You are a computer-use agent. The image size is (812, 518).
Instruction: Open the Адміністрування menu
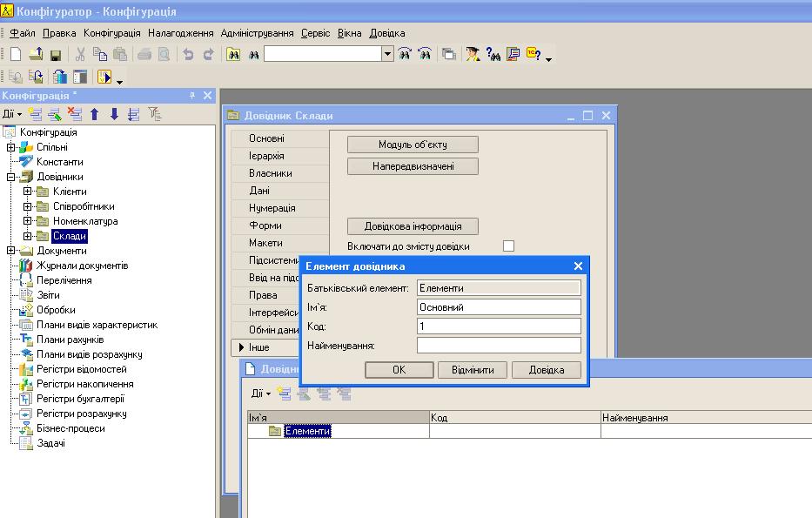[257, 33]
